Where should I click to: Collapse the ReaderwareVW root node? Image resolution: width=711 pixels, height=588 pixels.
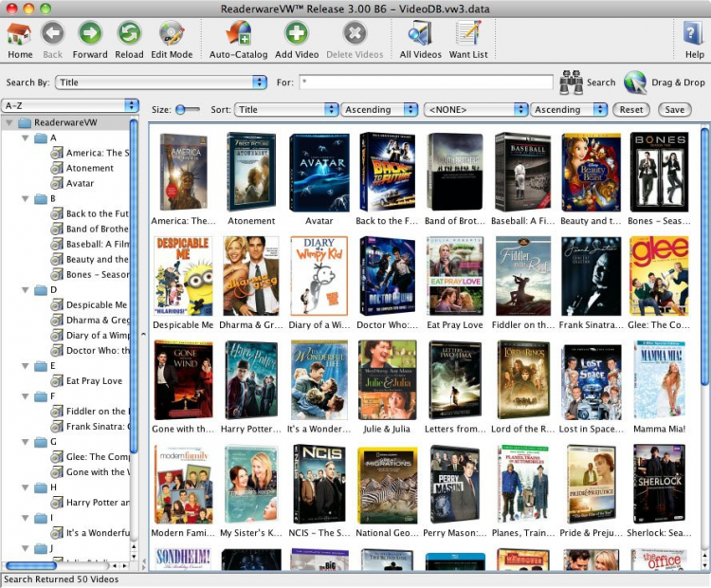(x=9, y=122)
